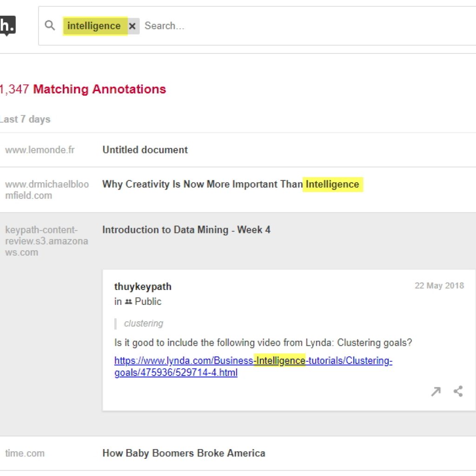This screenshot has width=476, height=476.
Task: Click the clustering quoted text
Action: [144, 324]
